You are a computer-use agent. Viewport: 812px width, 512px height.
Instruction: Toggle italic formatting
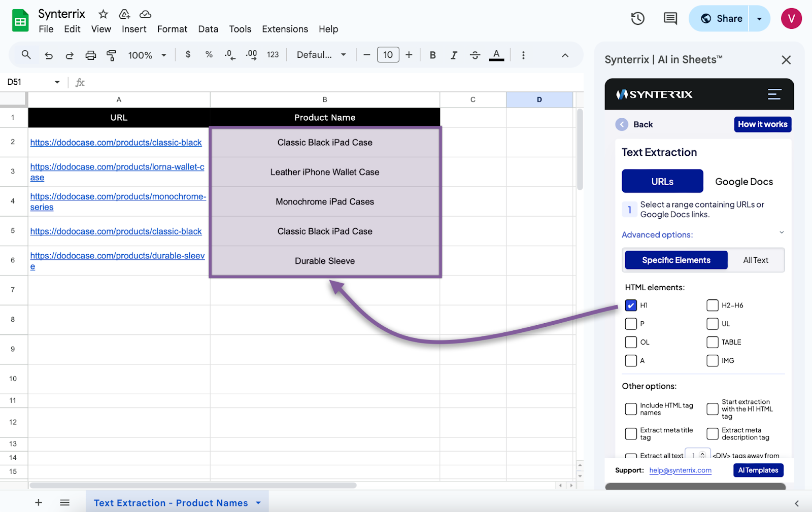[454, 55]
